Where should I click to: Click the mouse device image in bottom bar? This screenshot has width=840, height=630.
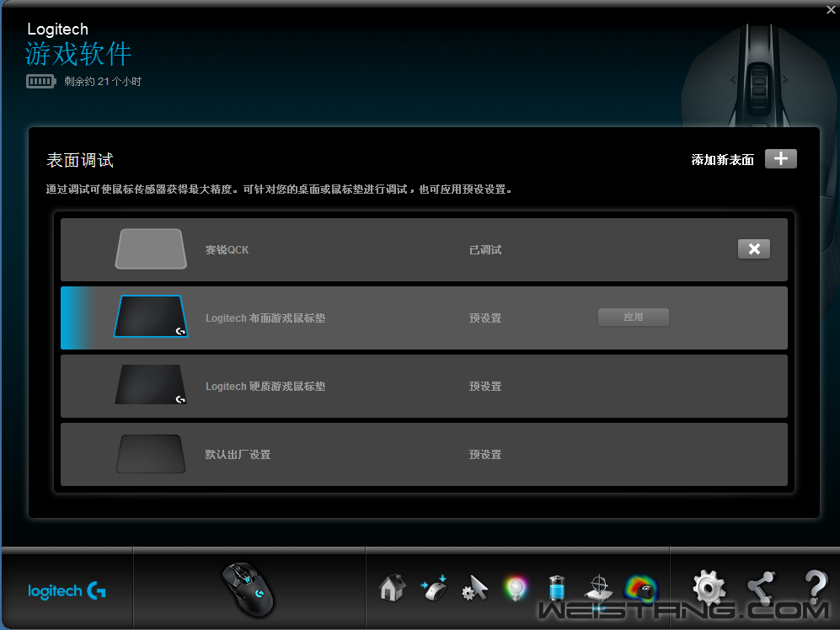pos(248,586)
